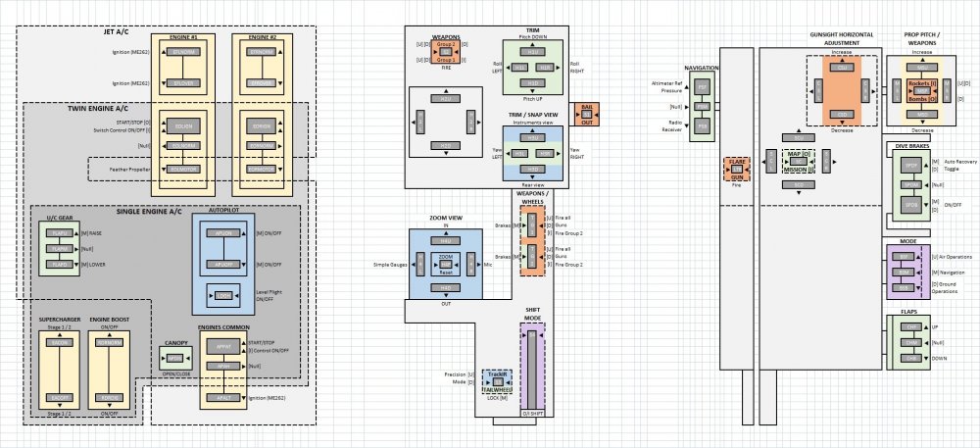Screen dimensions: 980x448
Task: Click the O/I SHIFT label
Action: click(532, 413)
